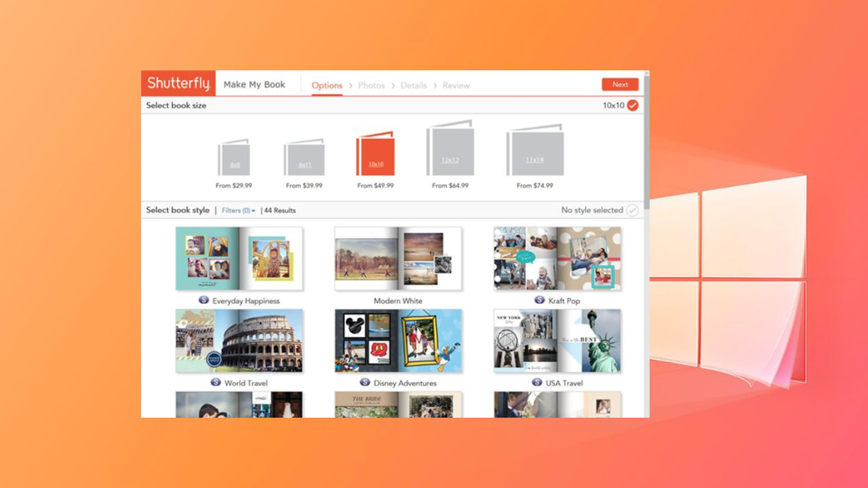Image resolution: width=868 pixels, height=488 pixels.
Task: Choose the Modern White style thumbnail
Action: [x=398, y=258]
